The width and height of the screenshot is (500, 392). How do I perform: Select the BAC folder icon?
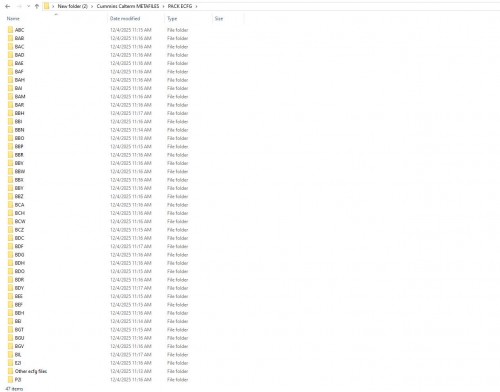11,47
